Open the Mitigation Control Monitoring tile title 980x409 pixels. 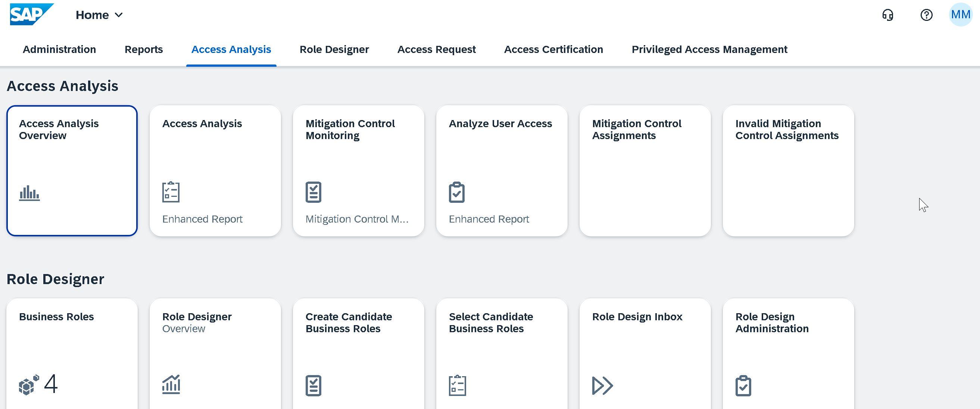350,130
